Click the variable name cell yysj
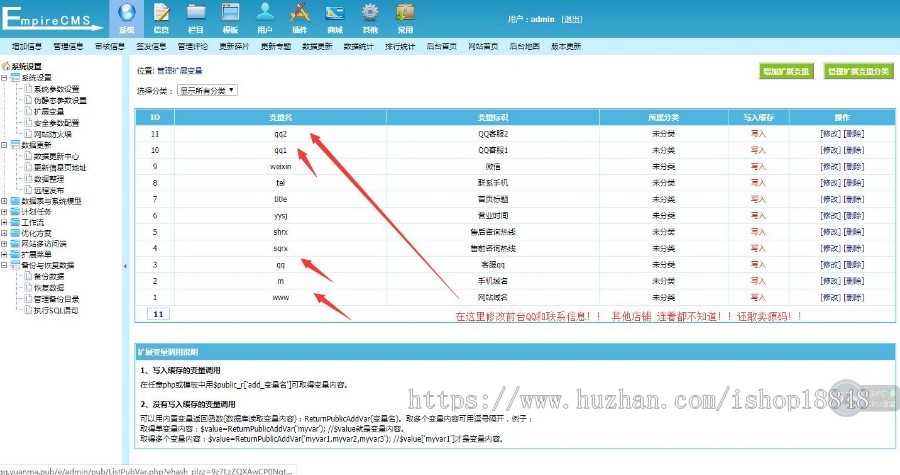The image size is (900, 475). (x=281, y=216)
